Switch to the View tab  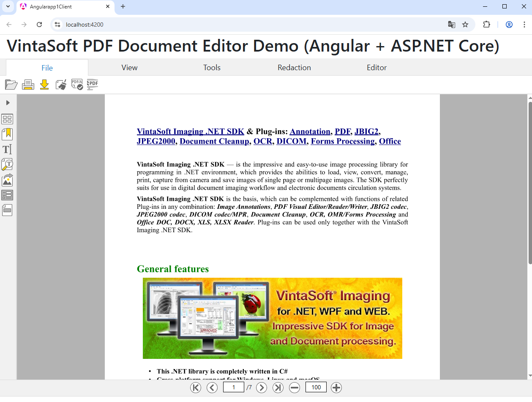(129, 68)
